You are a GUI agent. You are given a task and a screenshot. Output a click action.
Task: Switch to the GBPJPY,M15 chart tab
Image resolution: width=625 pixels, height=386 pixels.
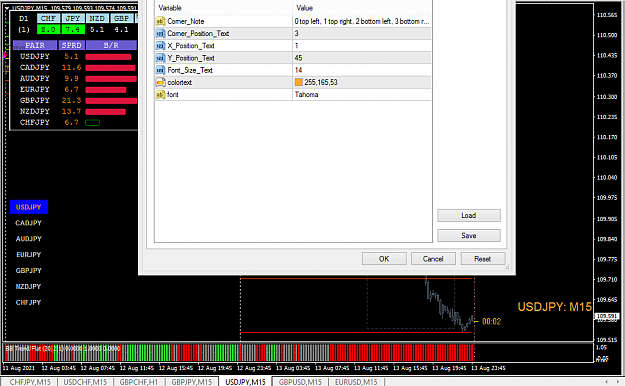(192, 382)
